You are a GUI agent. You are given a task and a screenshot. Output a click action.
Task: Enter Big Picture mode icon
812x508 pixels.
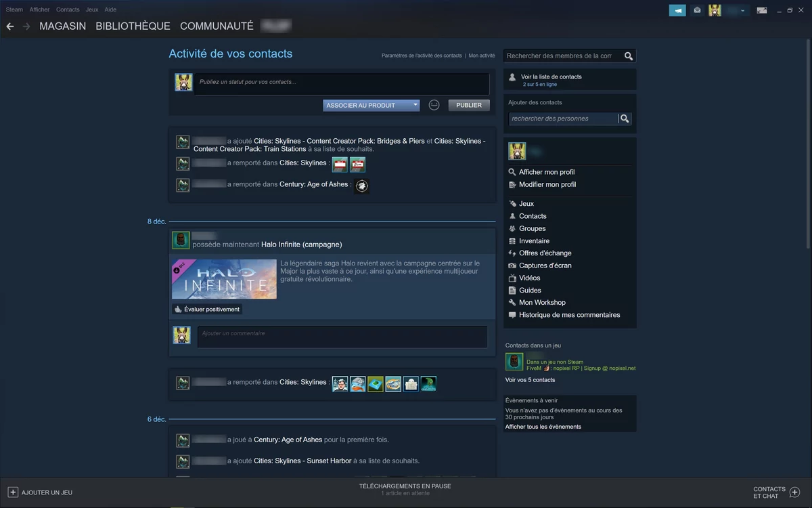(x=762, y=10)
